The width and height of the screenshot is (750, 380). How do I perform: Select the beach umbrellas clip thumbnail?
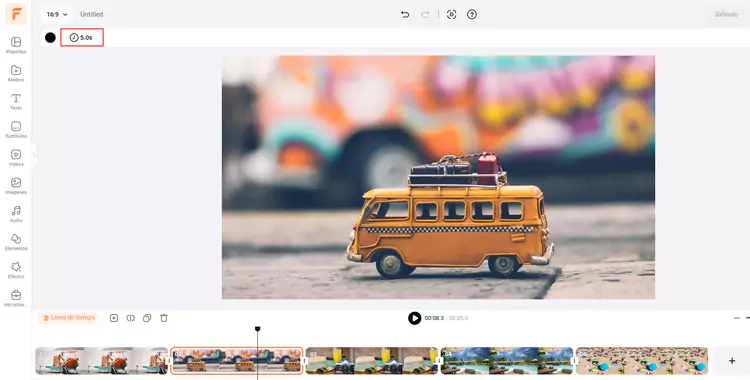(x=641, y=361)
